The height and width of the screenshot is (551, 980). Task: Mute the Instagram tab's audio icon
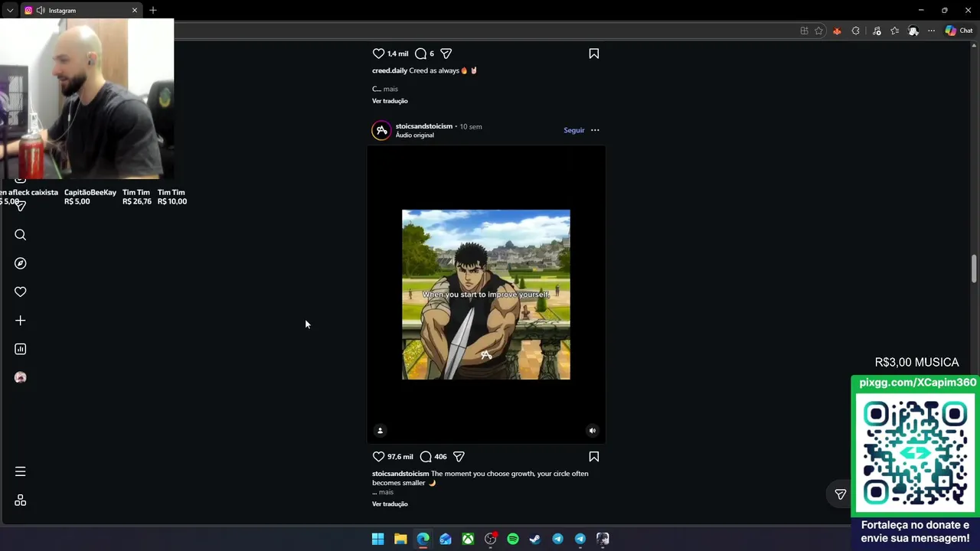[41, 11]
